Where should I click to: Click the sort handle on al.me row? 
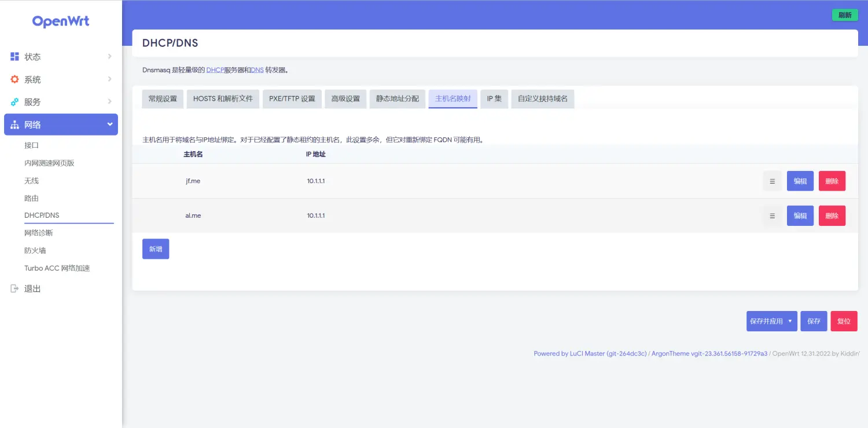(x=772, y=215)
